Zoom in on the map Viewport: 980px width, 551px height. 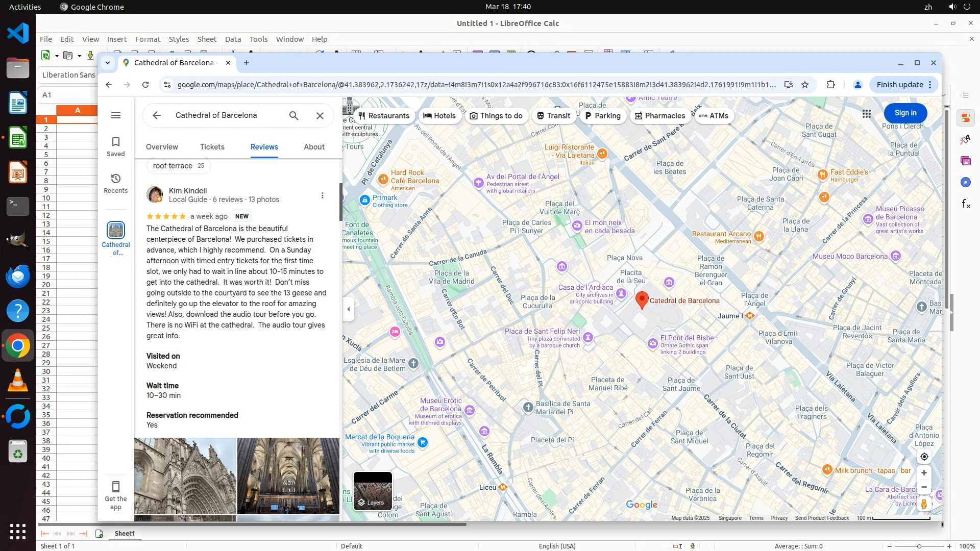pos(924,473)
